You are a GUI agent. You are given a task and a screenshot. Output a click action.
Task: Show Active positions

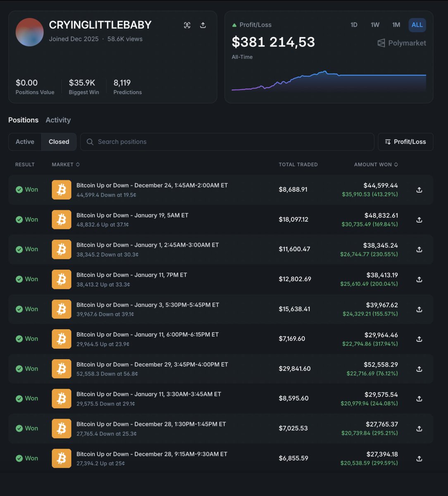tap(25, 142)
